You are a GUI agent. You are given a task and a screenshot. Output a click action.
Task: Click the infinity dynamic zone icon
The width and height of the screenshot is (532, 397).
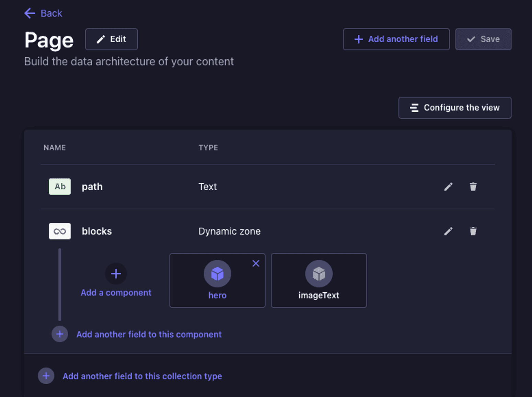[x=60, y=231]
